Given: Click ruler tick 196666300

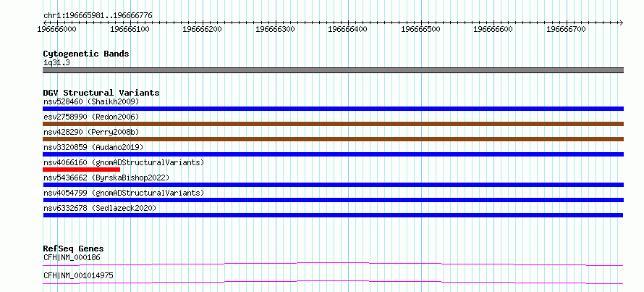Looking at the screenshot, I should pyautogui.click(x=275, y=30).
